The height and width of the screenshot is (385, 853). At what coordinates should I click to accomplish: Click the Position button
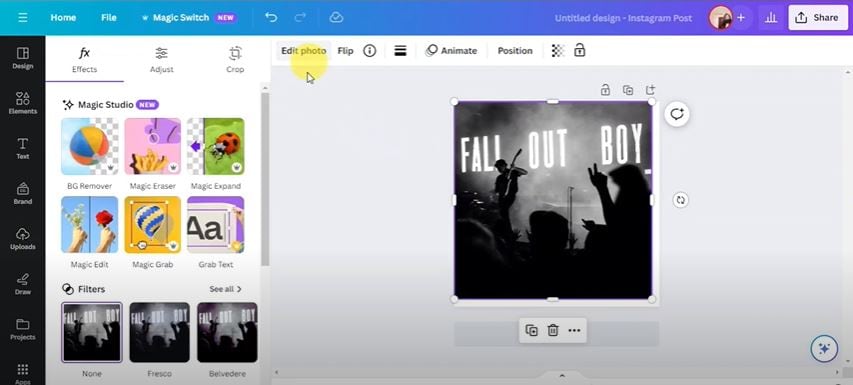(515, 51)
